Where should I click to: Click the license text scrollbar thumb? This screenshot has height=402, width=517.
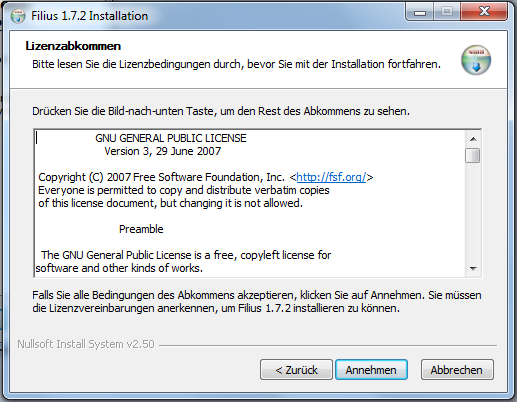(473, 156)
